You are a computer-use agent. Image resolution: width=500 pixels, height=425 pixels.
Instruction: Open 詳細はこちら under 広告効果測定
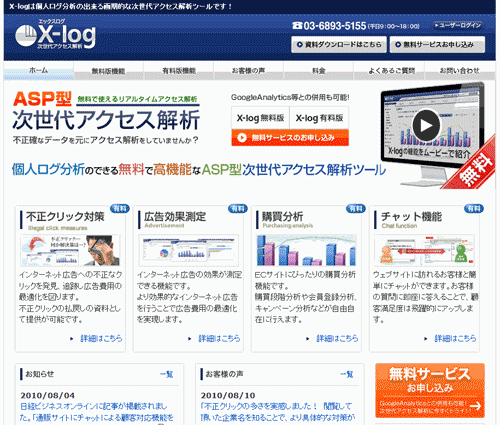[x=219, y=338]
